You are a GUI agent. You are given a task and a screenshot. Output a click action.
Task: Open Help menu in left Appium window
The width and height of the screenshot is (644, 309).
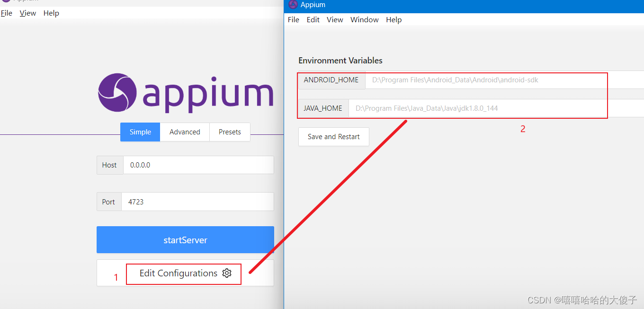tap(51, 13)
